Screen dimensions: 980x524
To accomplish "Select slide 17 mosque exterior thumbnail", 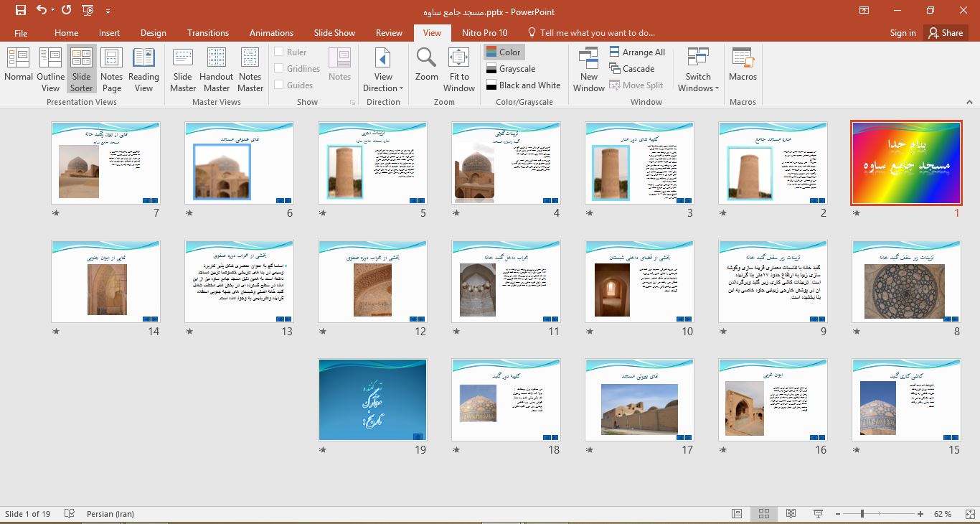I will 639,400.
